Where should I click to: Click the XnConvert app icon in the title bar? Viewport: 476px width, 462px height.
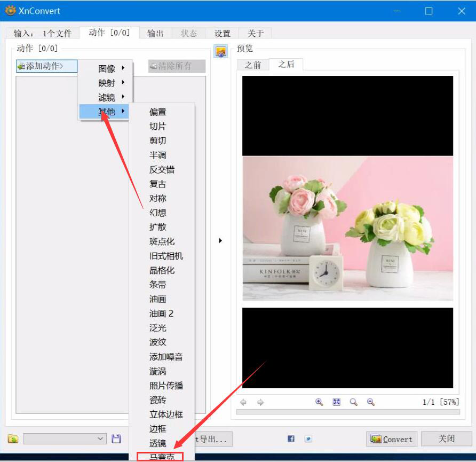(10, 11)
